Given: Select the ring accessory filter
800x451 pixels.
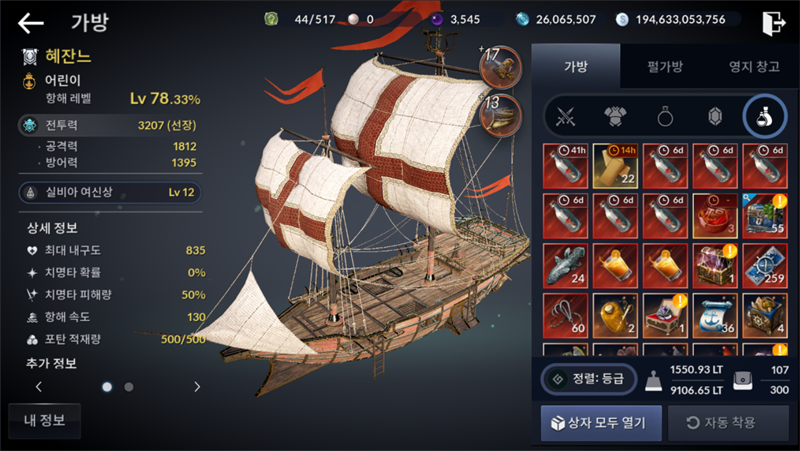Looking at the screenshot, I should (665, 117).
